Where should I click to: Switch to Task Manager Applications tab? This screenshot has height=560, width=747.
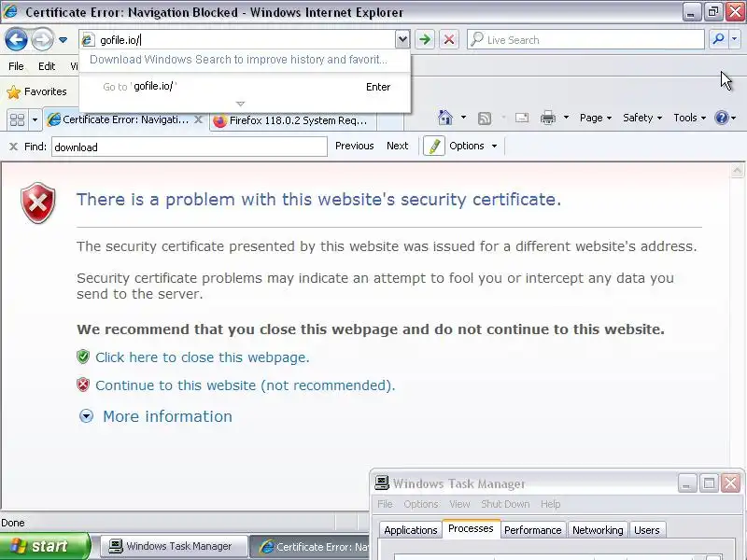tap(410, 530)
